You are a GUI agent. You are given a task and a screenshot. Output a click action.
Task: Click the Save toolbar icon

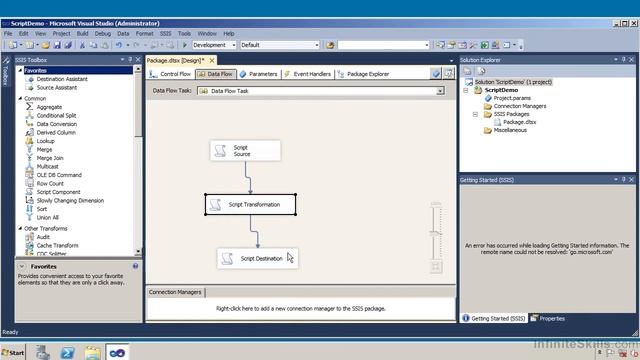[57, 45]
